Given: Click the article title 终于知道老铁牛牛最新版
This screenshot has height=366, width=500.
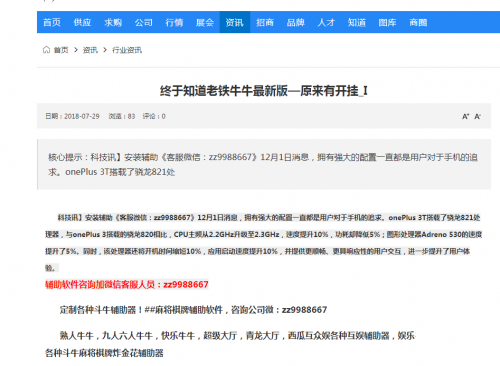Looking at the screenshot, I should point(264,91).
